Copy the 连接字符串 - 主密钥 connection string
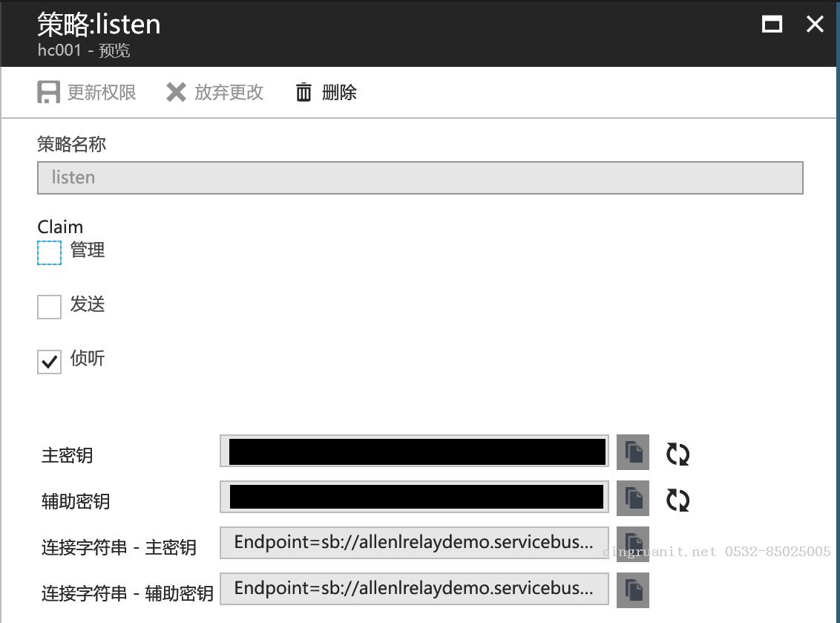 click(x=631, y=544)
